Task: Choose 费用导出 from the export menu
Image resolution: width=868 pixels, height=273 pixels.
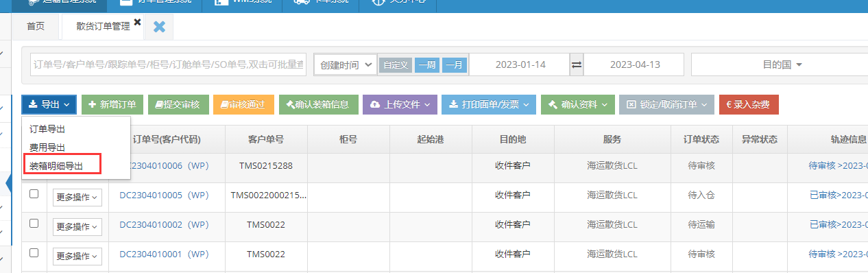Action: tap(47, 147)
